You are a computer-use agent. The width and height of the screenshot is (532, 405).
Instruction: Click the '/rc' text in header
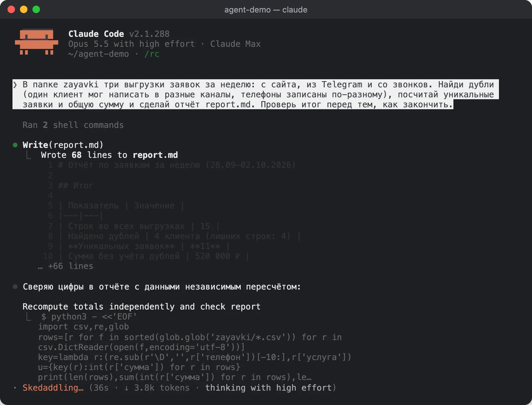tap(152, 54)
